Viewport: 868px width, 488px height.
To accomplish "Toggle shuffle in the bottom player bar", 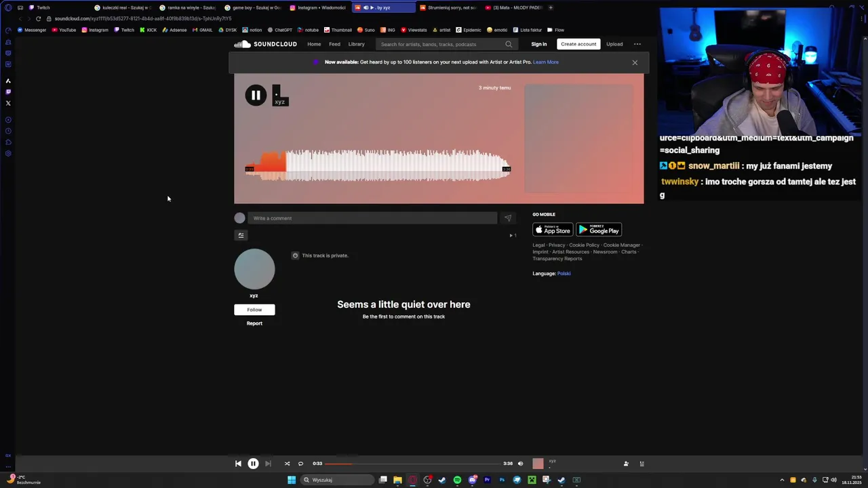I will [x=287, y=464].
